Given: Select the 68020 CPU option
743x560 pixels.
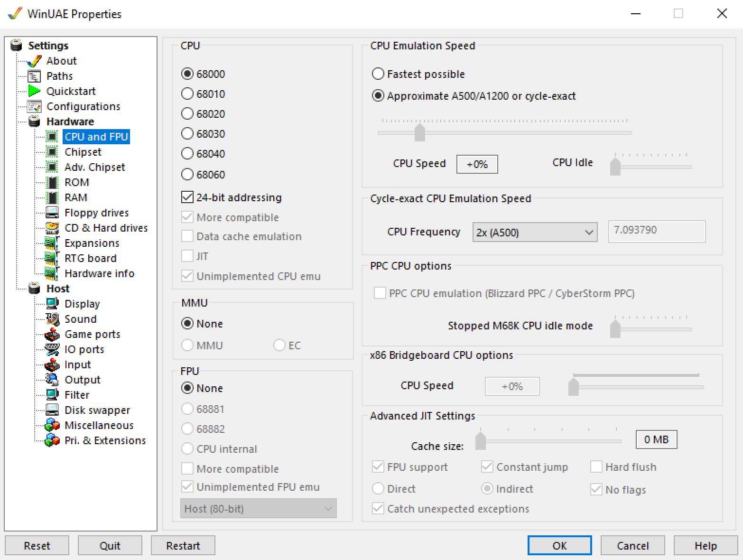Looking at the screenshot, I should (x=187, y=114).
